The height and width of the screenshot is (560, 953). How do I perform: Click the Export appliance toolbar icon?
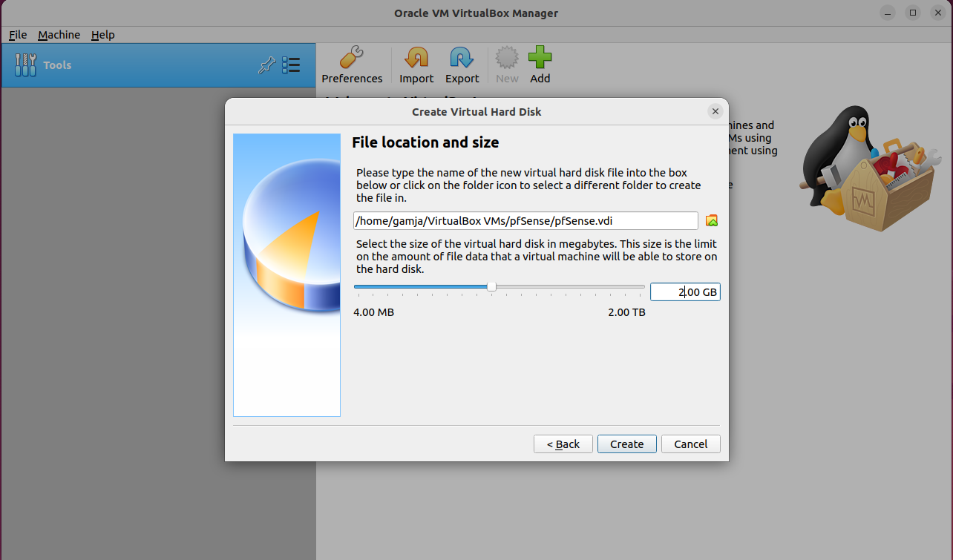pos(462,65)
